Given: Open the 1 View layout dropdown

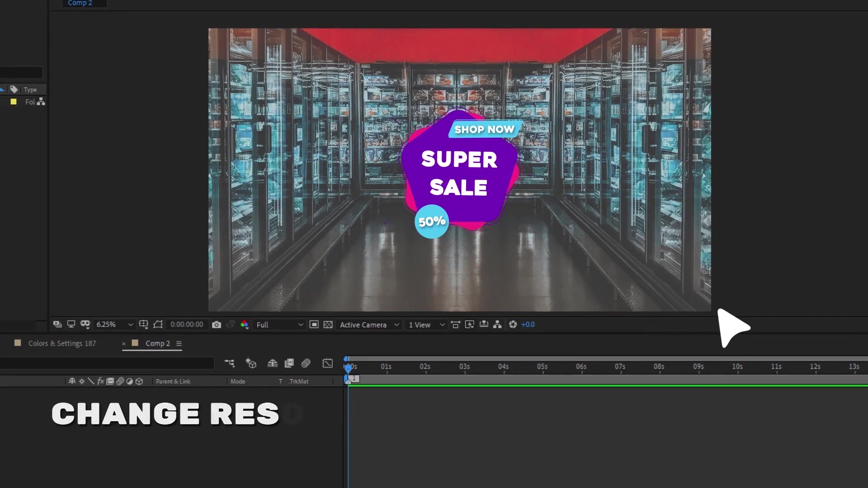Looking at the screenshot, I should [427, 324].
